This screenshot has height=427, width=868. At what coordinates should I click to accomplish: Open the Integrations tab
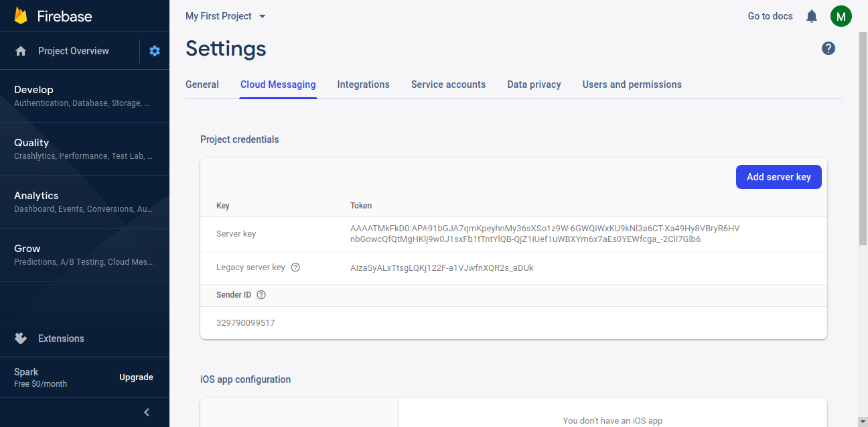[364, 84]
